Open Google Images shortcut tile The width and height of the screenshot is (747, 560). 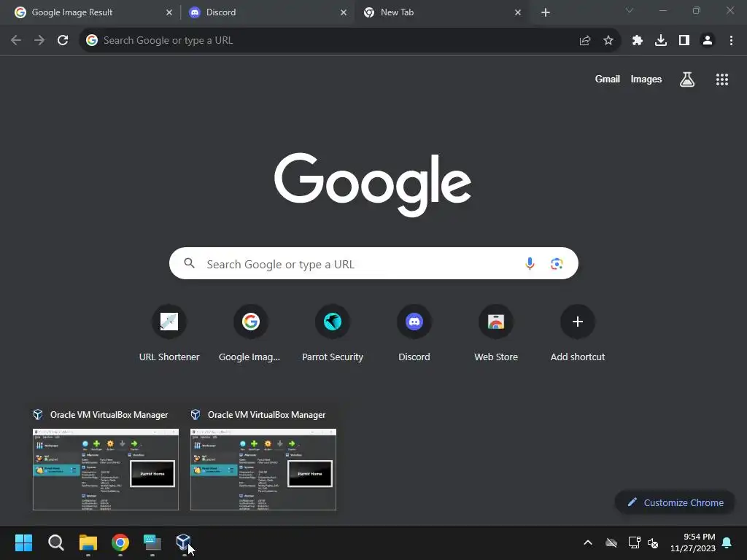tap(251, 334)
